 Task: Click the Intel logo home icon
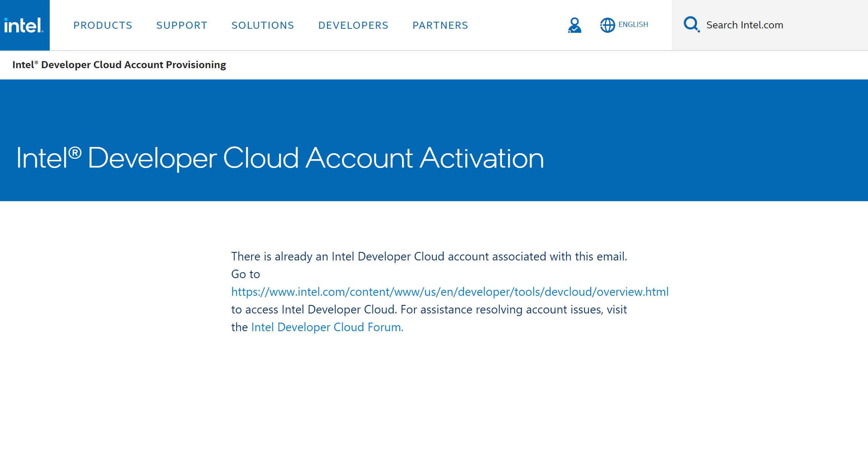pos(24,25)
